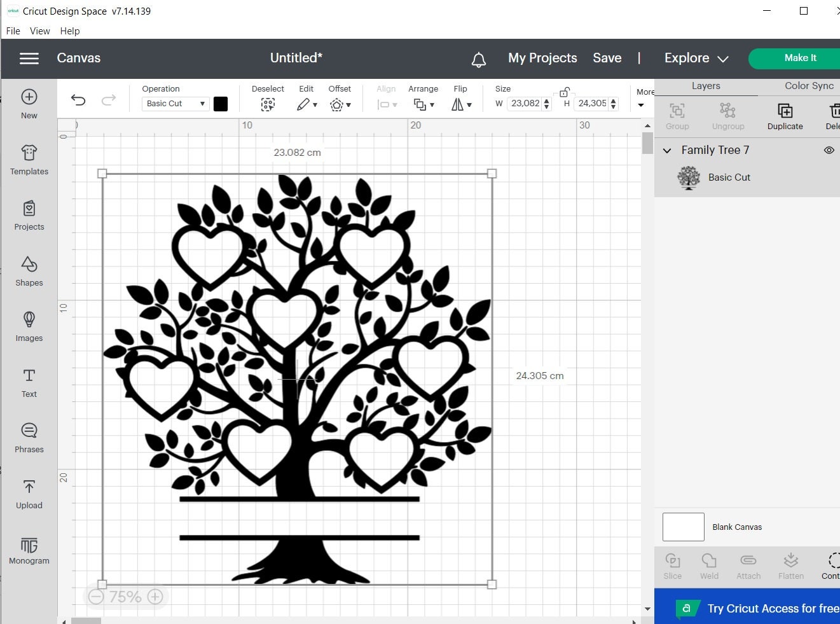
Task: Select the Text tool
Action: click(29, 383)
